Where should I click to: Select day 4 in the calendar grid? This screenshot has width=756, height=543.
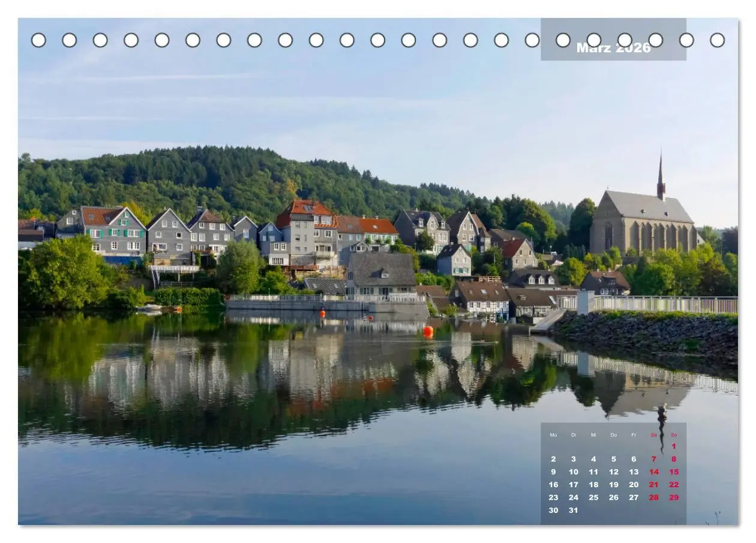tap(593, 459)
